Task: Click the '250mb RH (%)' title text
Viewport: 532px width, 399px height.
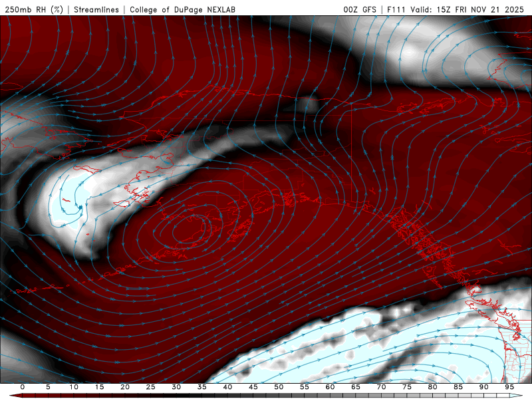Action: [35, 10]
